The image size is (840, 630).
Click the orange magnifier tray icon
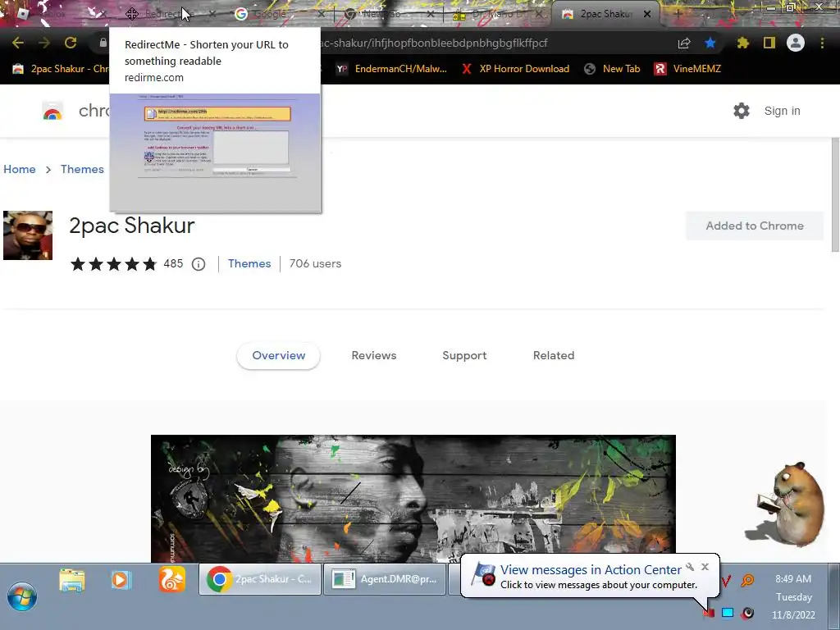tap(747, 580)
